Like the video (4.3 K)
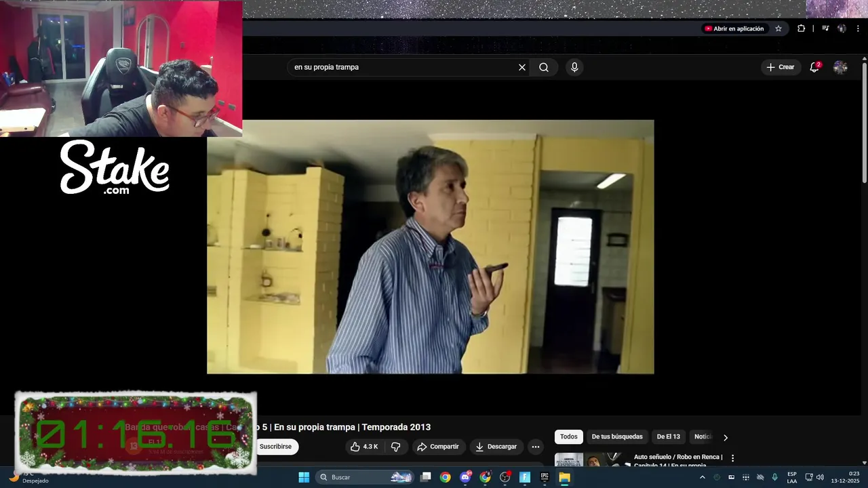 (x=364, y=447)
